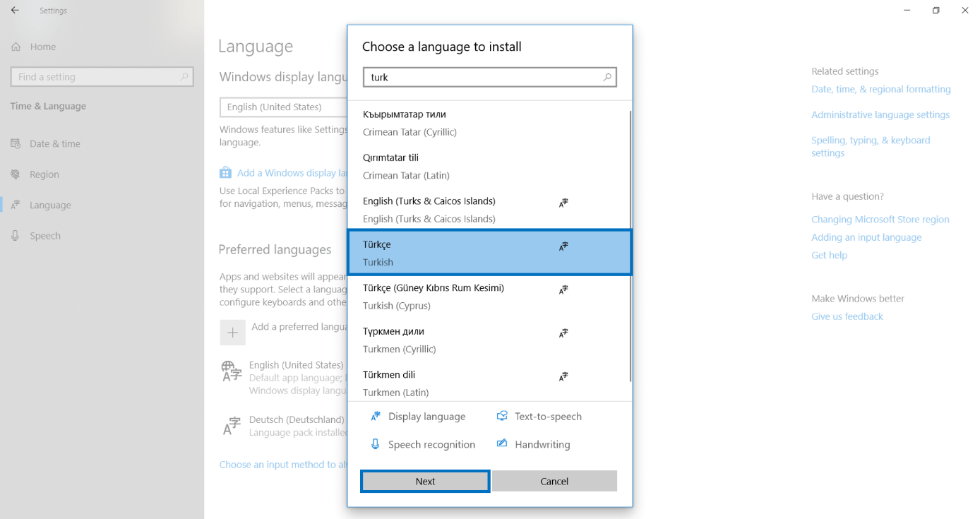Select English (Turks & Caicos Islands) entry
The width and height of the screenshot is (980, 519).
point(489,210)
